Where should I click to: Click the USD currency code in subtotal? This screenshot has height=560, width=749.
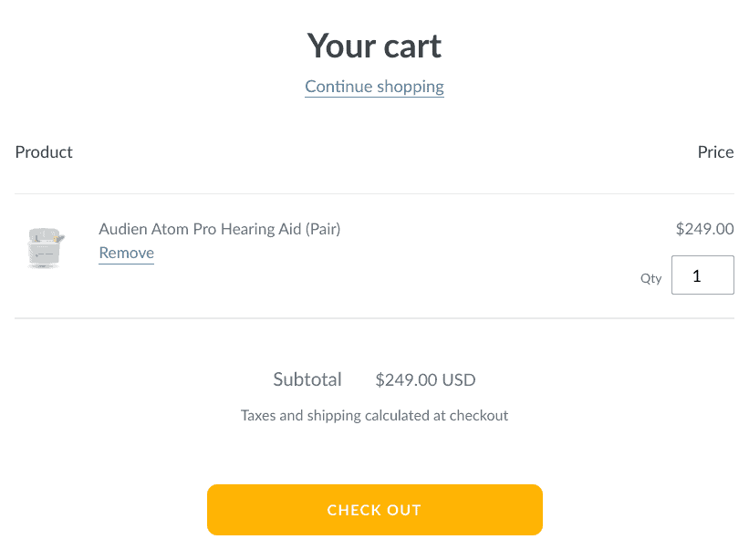coord(459,380)
